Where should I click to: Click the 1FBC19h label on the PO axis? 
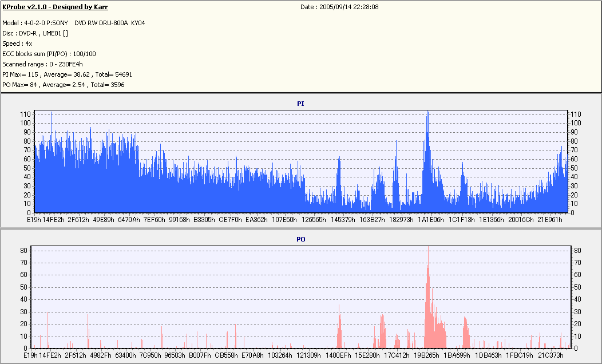(x=520, y=355)
